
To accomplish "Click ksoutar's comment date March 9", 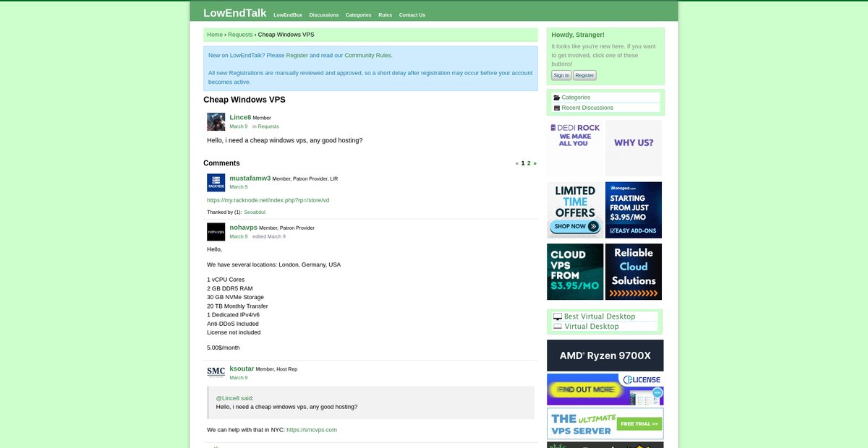I will click(x=238, y=378).
